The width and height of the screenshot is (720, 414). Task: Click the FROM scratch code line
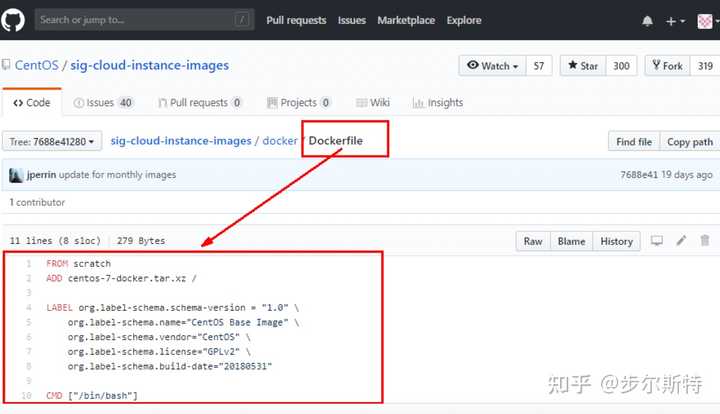[79, 264]
